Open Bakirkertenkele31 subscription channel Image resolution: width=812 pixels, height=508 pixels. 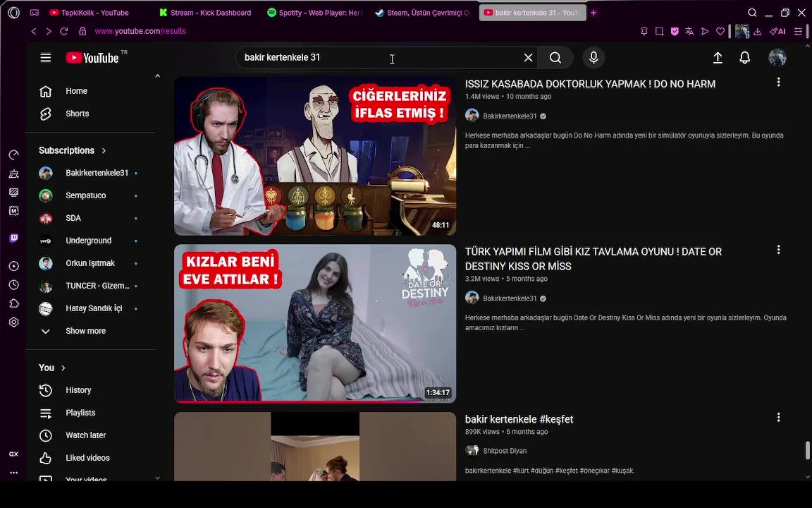coord(97,173)
